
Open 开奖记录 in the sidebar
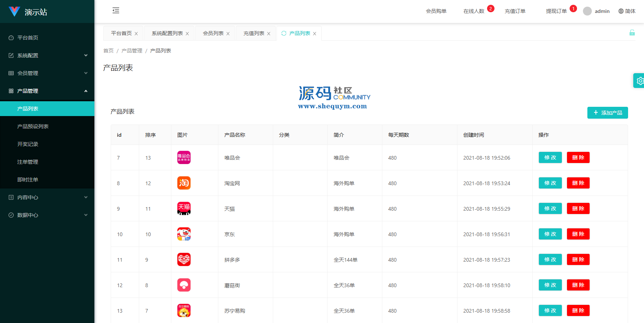28,144
